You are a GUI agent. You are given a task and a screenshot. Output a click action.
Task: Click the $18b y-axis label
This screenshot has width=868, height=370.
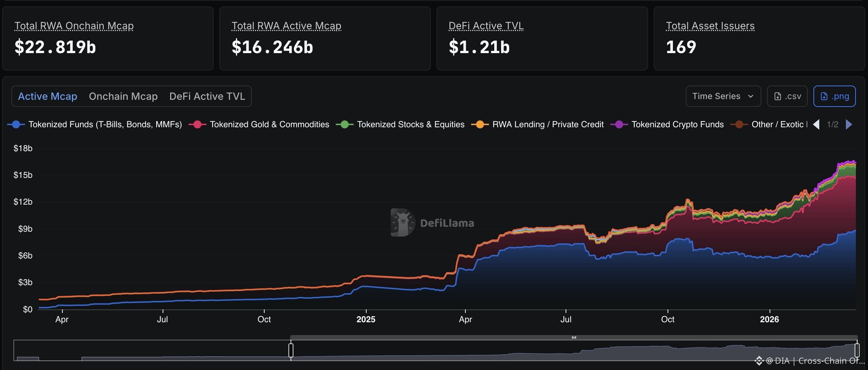click(23, 148)
